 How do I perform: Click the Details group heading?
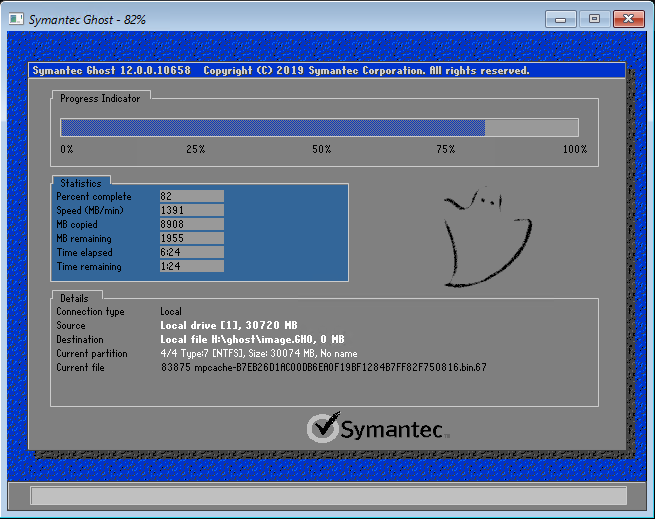pyautogui.click(x=74, y=298)
